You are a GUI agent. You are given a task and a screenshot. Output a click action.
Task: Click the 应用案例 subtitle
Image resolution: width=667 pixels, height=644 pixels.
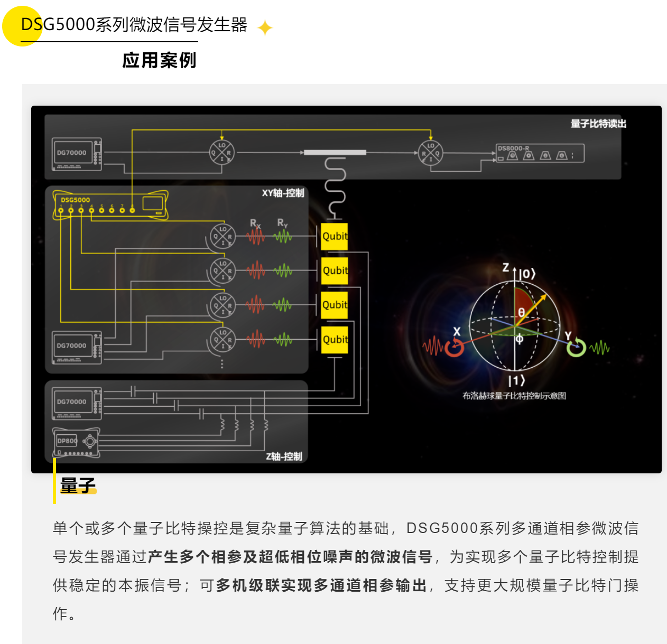click(159, 60)
